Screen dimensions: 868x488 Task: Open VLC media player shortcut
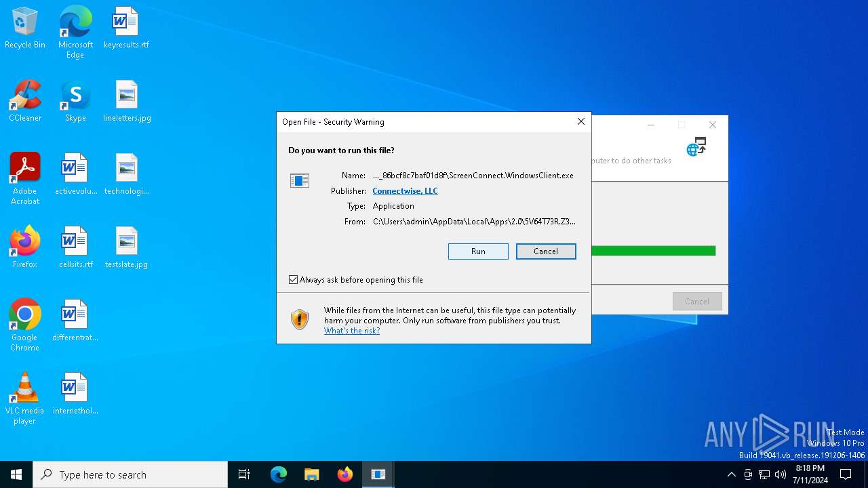[25, 399]
